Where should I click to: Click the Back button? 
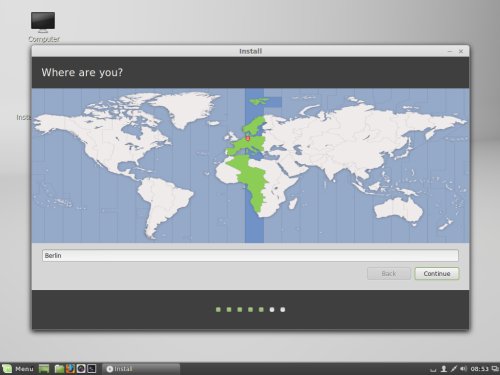389,274
